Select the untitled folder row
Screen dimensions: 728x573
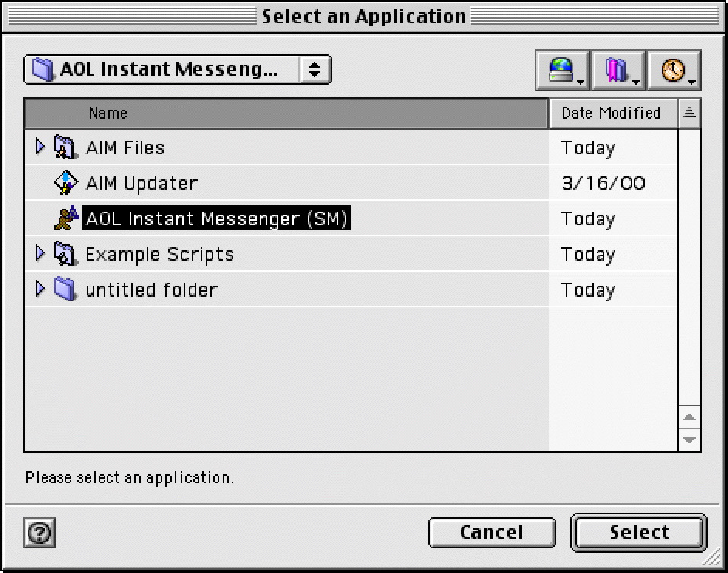351,289
